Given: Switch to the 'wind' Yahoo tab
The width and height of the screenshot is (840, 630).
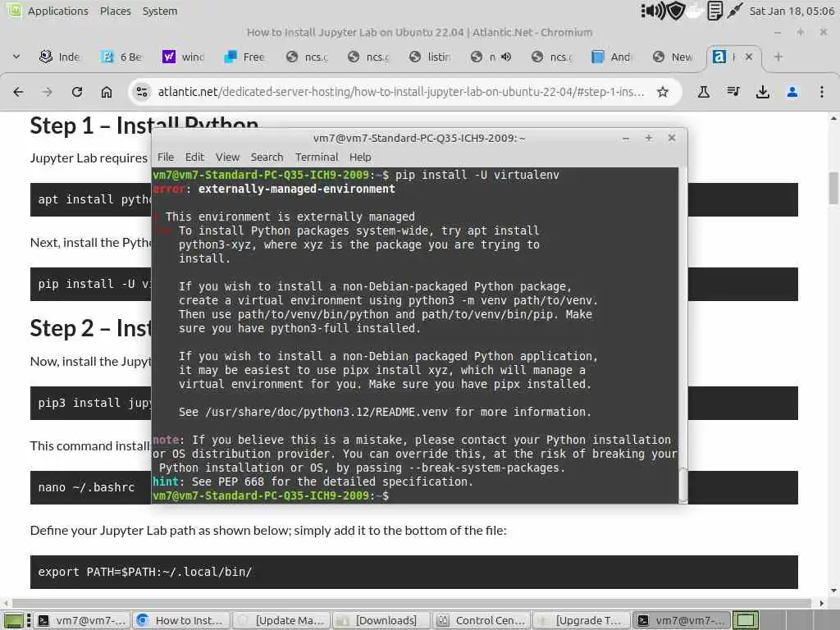Looking at the screenshot, I should (183, 57).
